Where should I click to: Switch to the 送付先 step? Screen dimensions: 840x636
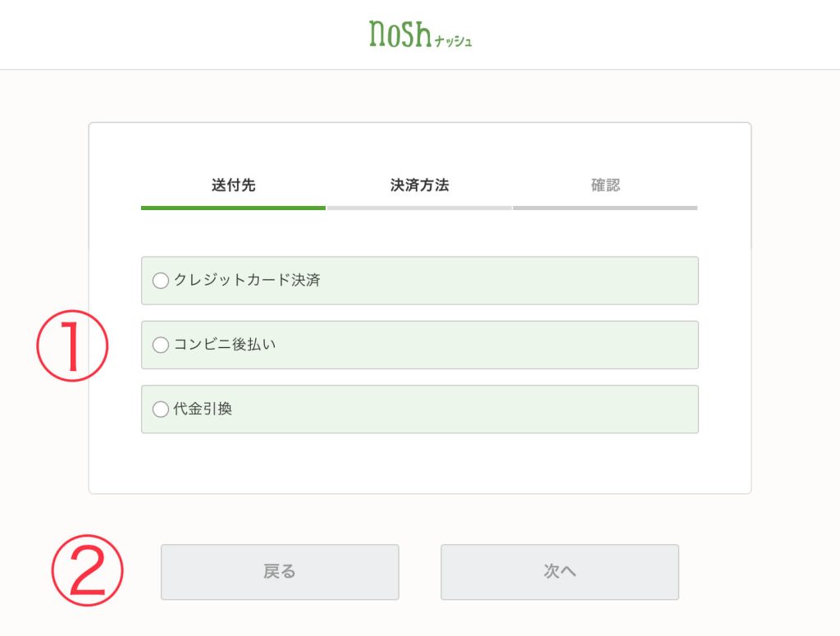coord(232,185)
